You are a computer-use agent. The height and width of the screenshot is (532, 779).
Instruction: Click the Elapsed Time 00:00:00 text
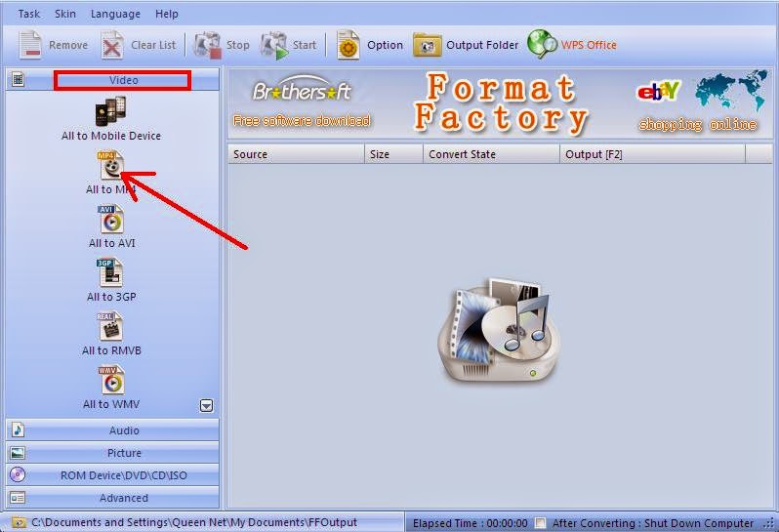[470, 523]
